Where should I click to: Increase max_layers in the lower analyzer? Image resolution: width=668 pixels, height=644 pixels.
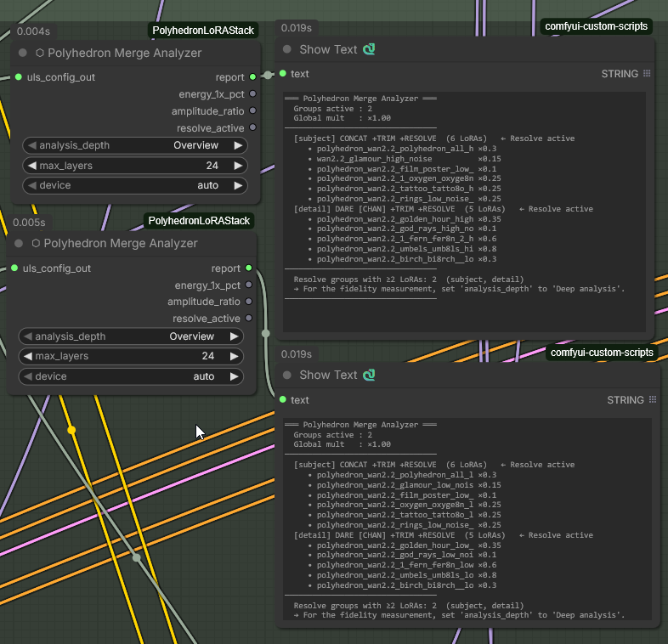[235, 356]
